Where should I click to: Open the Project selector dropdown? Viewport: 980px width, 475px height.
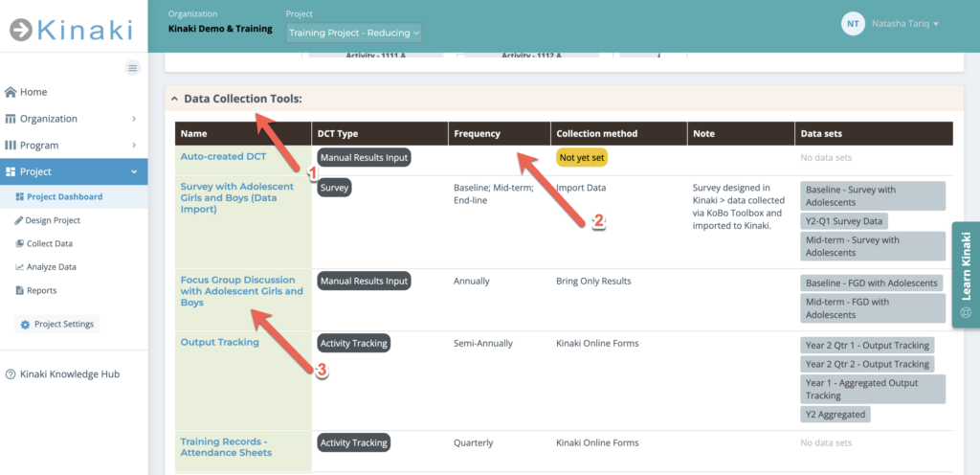point(354,33)
